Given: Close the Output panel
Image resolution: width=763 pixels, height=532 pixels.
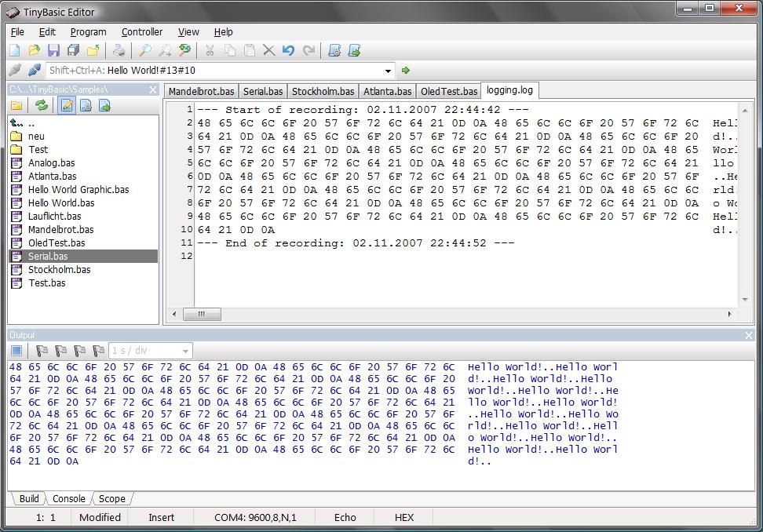Looking at the screenshot, I should click(748, 335).
